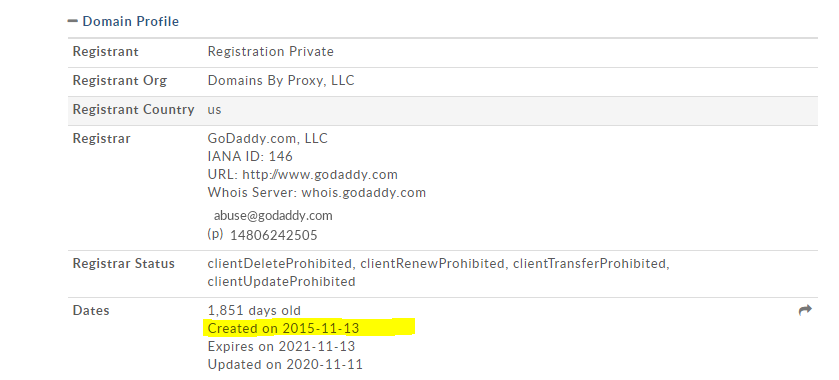Click GoDaddy.com, LLC registrar name
839x380 pixels.
coord(268,139)
